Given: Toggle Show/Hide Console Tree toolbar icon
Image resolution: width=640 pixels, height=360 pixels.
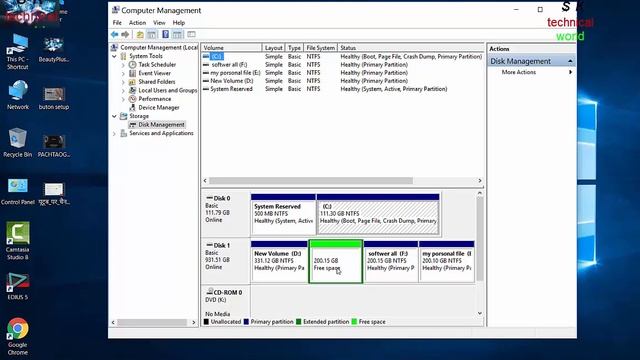Looking at the screenshot, I should pos(151,34).
